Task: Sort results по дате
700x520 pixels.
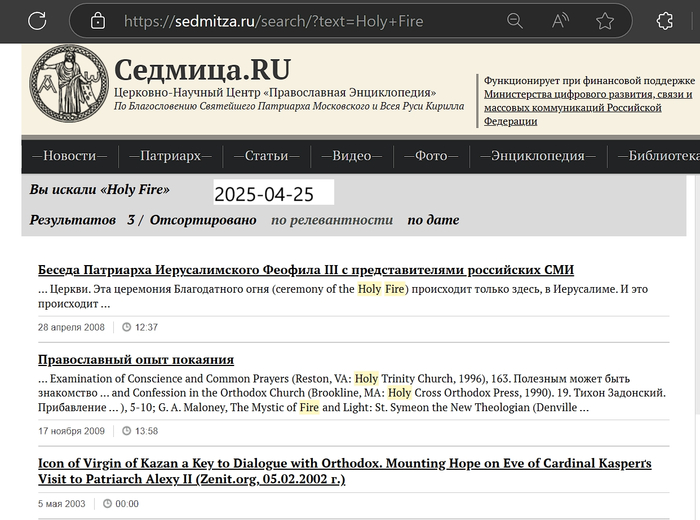Action: 433,220
